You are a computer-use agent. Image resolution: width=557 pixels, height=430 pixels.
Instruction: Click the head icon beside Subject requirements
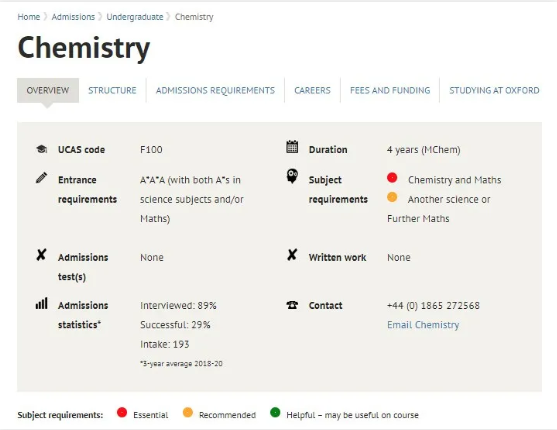(x=292, y=176)
